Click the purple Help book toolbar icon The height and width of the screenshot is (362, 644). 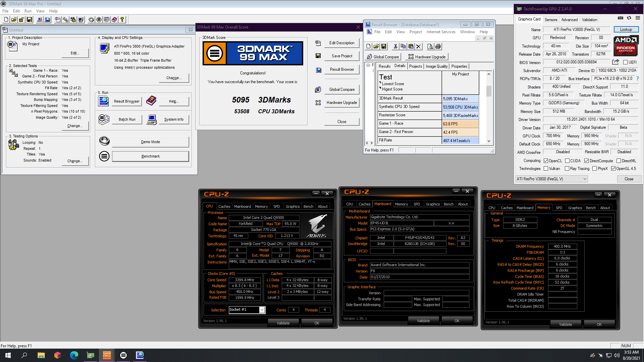coord(114,20)
